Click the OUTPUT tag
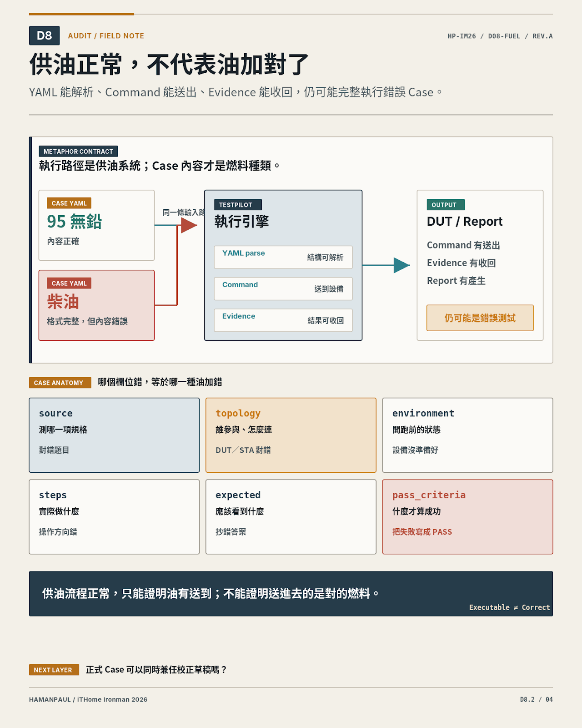This screenshot has height=728, width=582. point(446,205)
